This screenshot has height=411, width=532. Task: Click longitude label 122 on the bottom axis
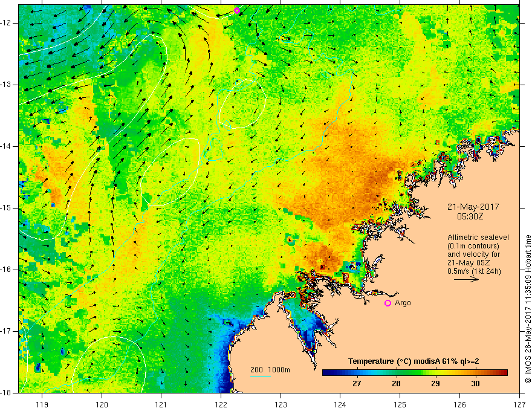[221, 404]
